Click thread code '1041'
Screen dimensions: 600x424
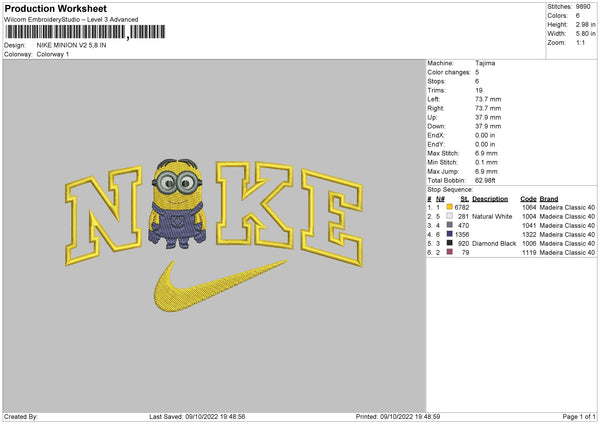[x=529, y=225]
